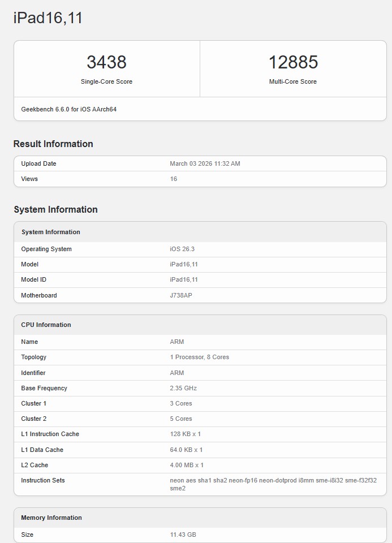The width and height of the screenshot is (392, 543).
Task: Click the Views count value 16
Action: tap(174, 179)
